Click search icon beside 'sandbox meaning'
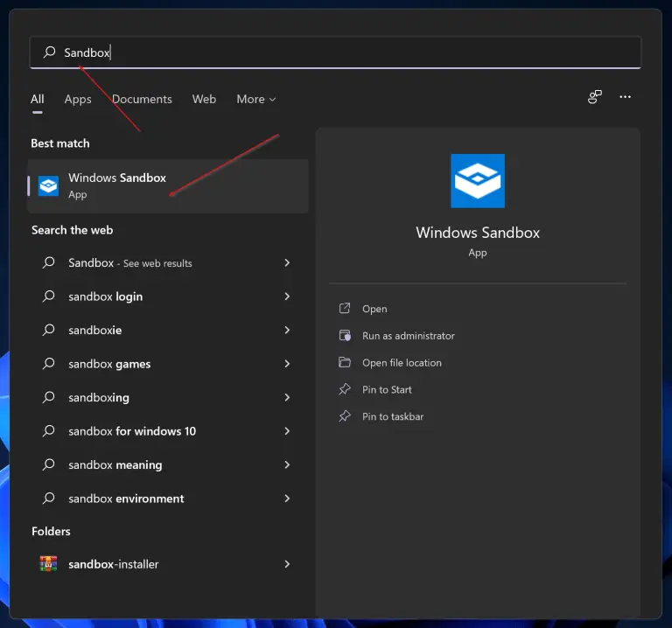The width and height of the screenshot is (672, 628). click(48, 464)
